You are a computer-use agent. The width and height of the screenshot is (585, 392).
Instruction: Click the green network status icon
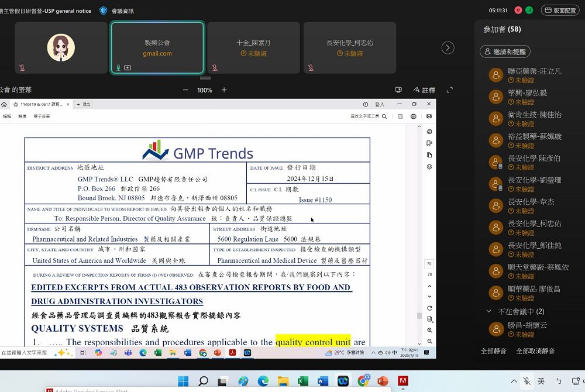(x=529, y=11)
